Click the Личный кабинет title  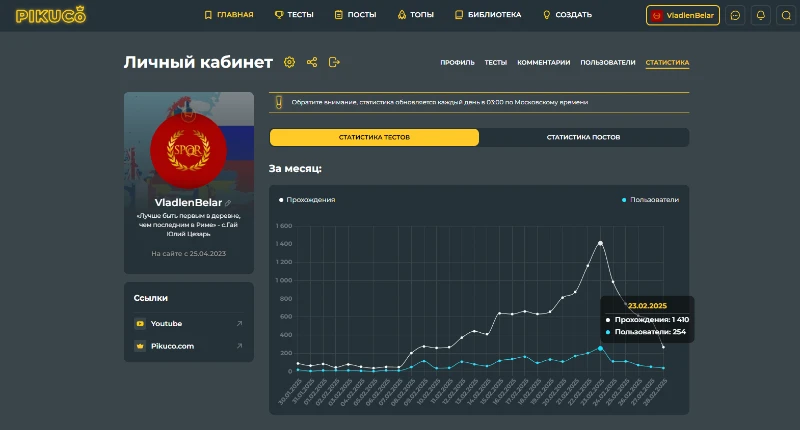click(198, 62)
